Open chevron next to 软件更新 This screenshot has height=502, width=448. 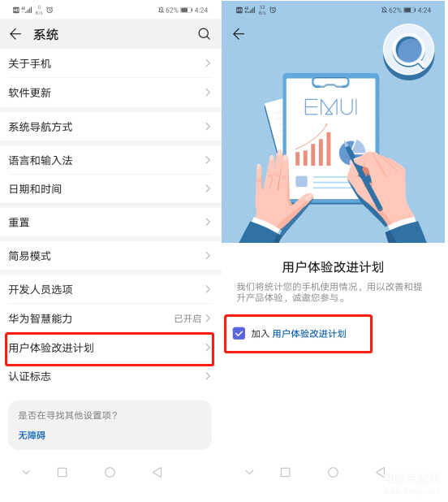click(208, 93)
